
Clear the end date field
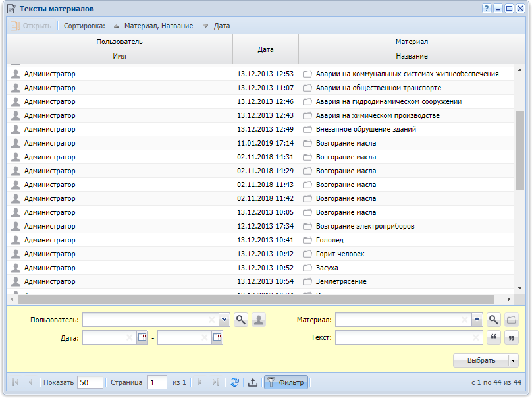pyautogui.click(x=204, y=337)
